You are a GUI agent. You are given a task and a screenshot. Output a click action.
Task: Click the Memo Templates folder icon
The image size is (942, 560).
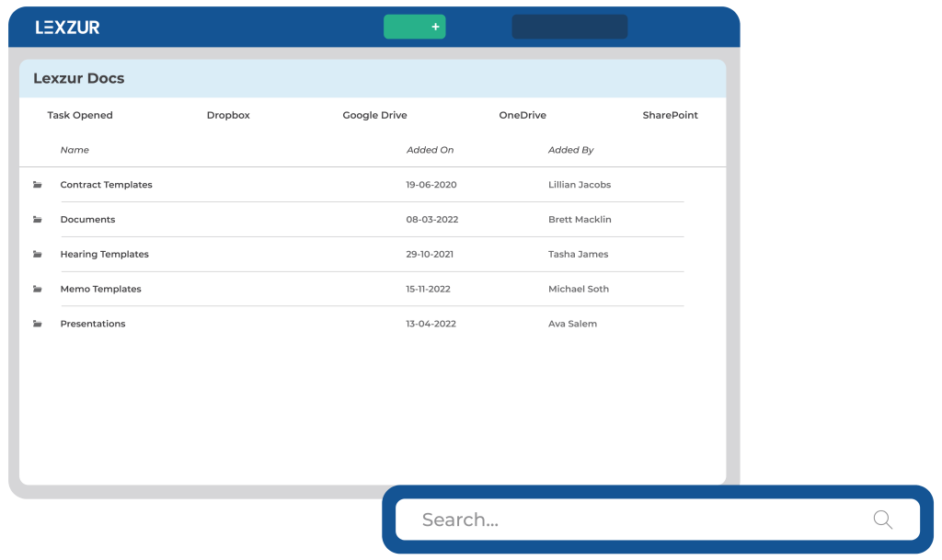coord(38,289)
